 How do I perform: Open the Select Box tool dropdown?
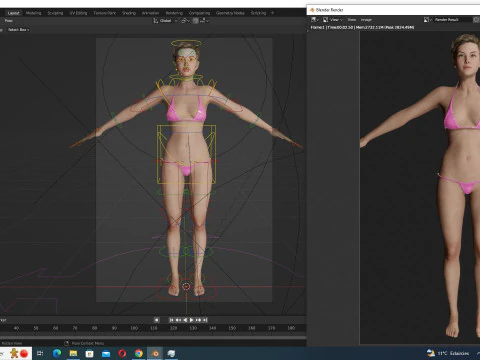[18, 30]
